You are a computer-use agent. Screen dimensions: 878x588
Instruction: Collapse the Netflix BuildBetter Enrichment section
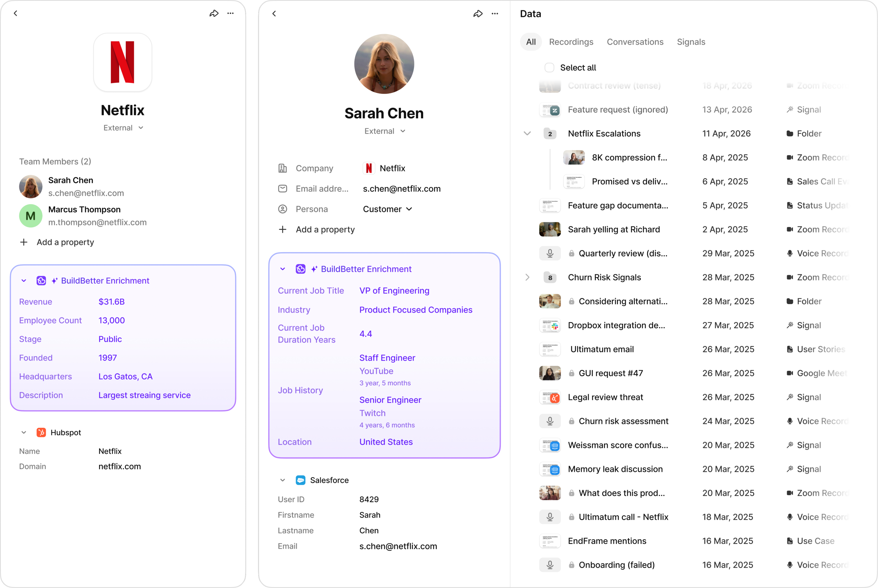click(24, 280)
